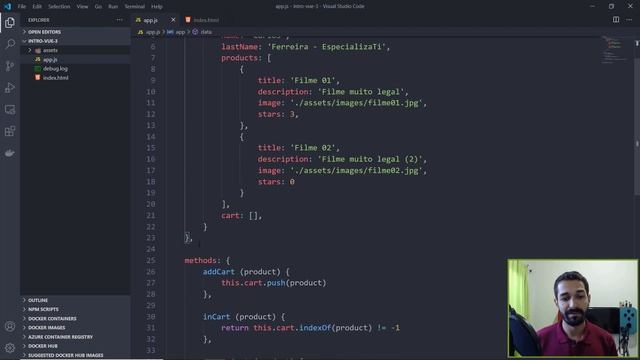Click the 'Filme 02' title string

pyautogui.click(x=312, y=148)
